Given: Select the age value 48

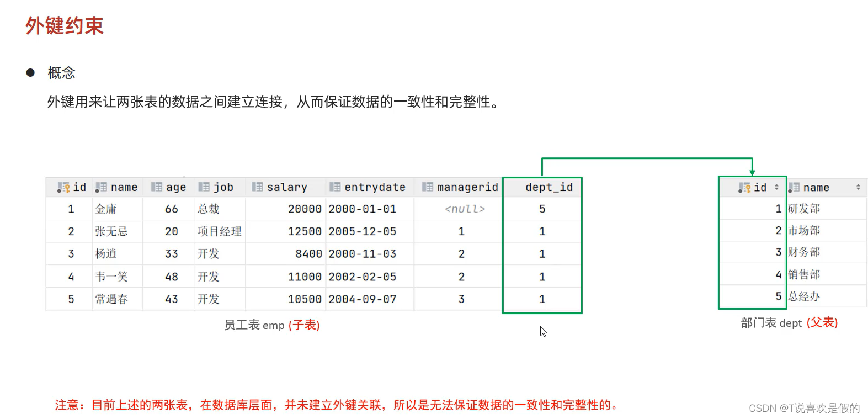Looking at the screenshot, I should coord(172,277).
